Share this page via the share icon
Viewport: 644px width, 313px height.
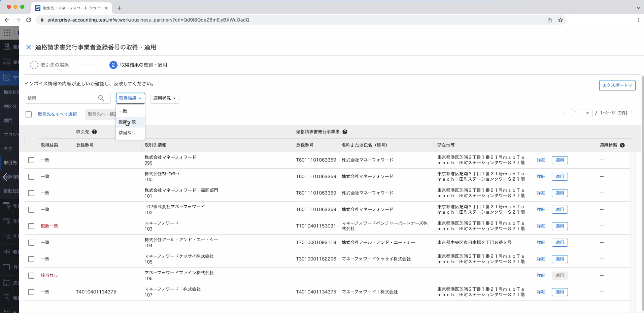tap(550, 20)
